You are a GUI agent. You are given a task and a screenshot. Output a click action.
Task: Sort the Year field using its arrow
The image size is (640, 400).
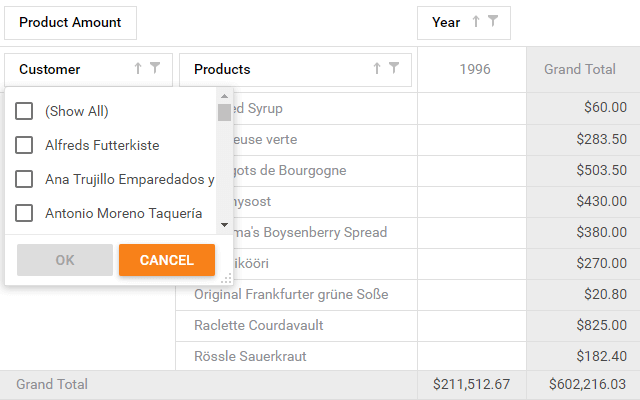(476, 22)
